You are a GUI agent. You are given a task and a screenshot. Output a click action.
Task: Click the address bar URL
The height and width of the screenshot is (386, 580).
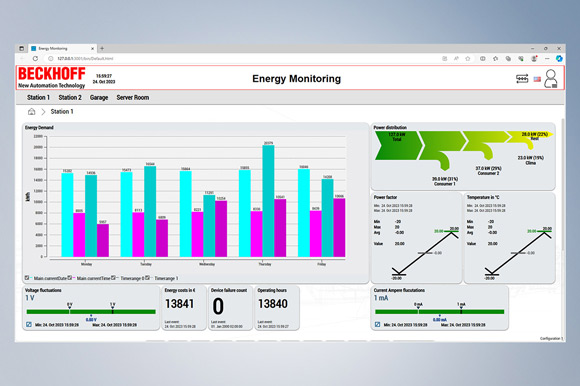pos(85,58)
